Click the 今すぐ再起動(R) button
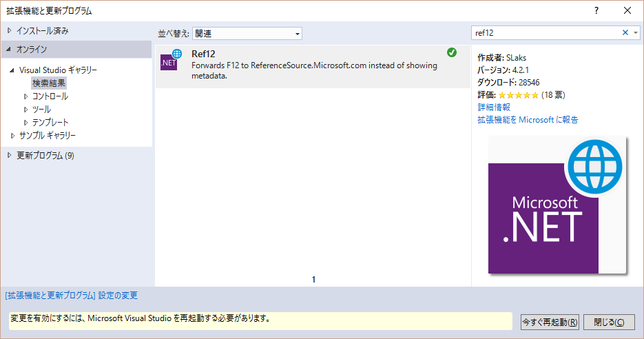 [x=550, y=322]
